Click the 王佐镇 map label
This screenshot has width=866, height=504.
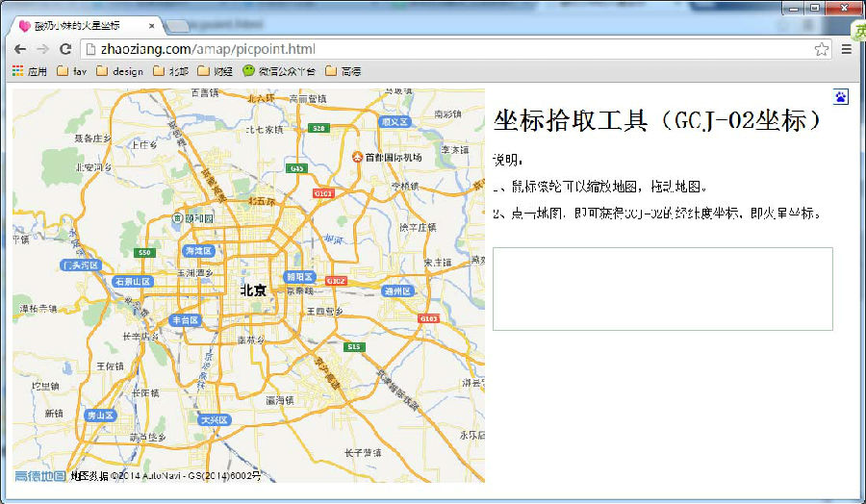[x=111, y=366]
